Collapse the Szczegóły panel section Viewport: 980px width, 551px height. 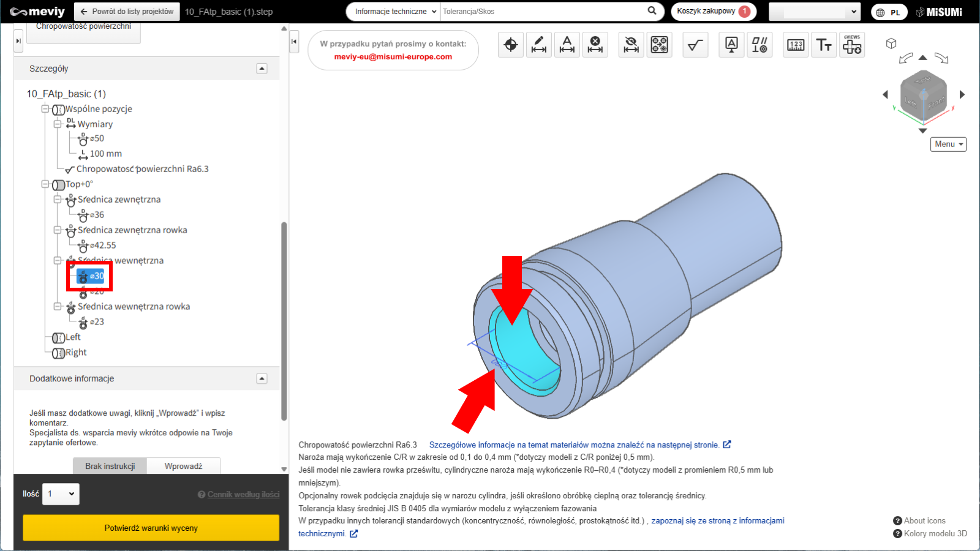coord(262,69)
